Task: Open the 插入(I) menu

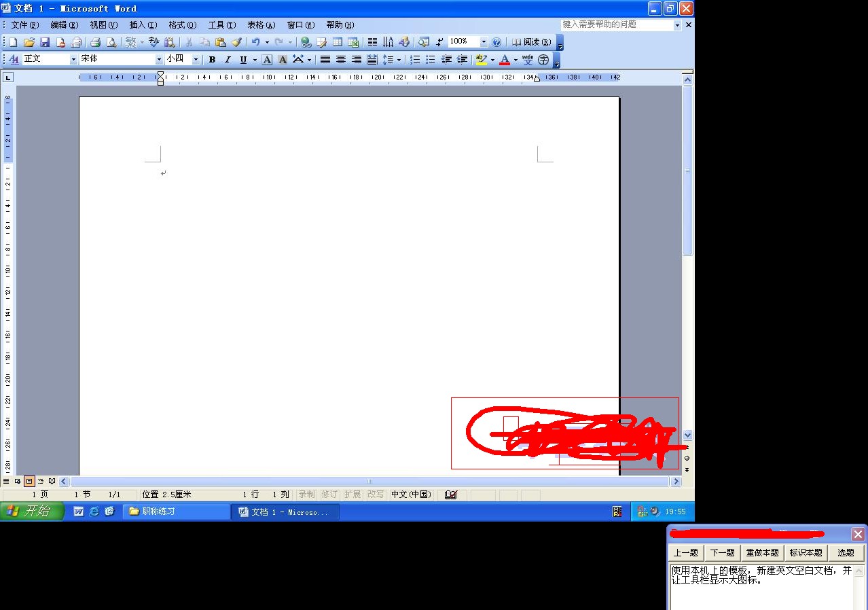Action: [143, 25]
